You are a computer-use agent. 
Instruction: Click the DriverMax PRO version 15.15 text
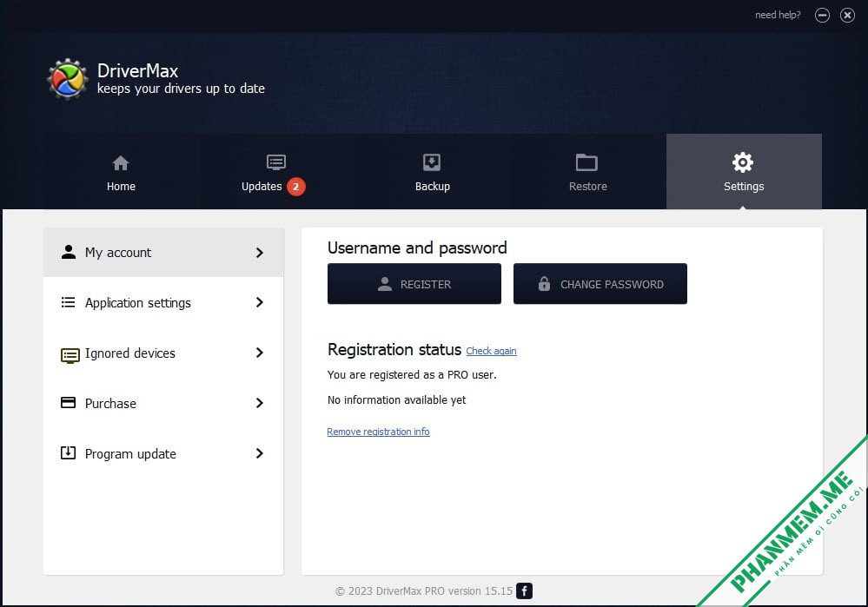pos(424,591)
